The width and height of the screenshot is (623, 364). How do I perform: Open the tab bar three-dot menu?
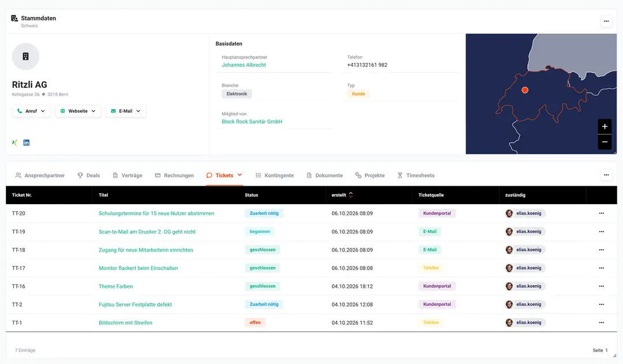tap(606, 175)
